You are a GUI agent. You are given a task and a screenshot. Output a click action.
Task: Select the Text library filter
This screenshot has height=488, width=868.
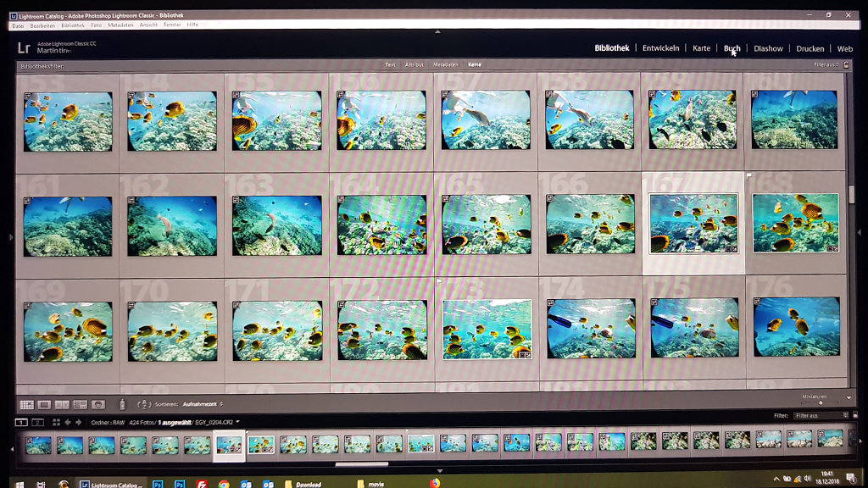point(390,64)
